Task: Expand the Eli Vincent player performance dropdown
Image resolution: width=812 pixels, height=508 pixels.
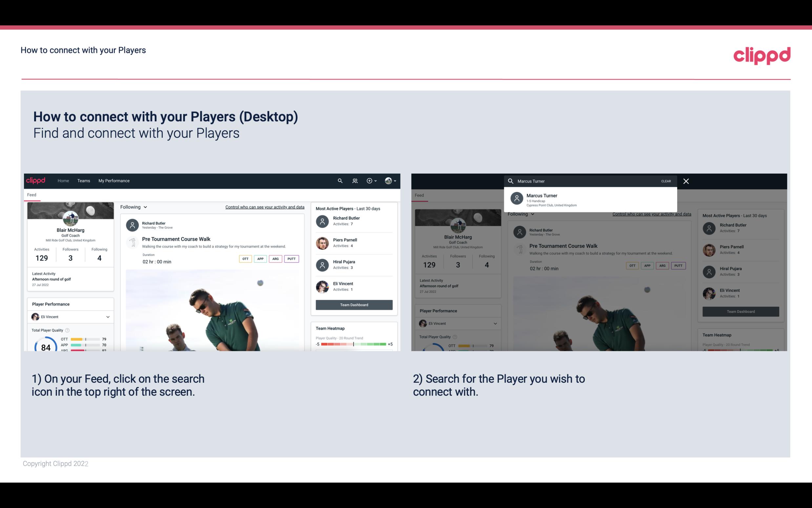Action: (107, 316)
